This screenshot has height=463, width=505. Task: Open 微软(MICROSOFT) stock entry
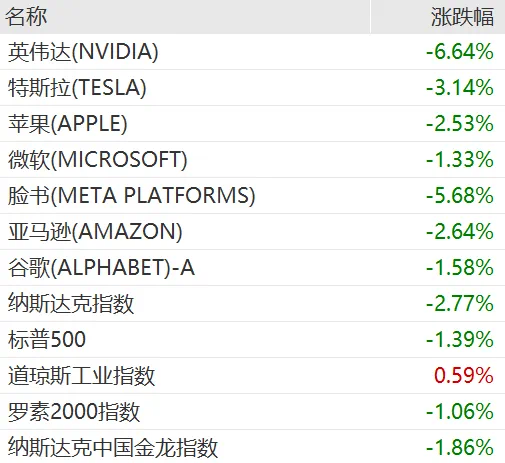click(252, 160)
